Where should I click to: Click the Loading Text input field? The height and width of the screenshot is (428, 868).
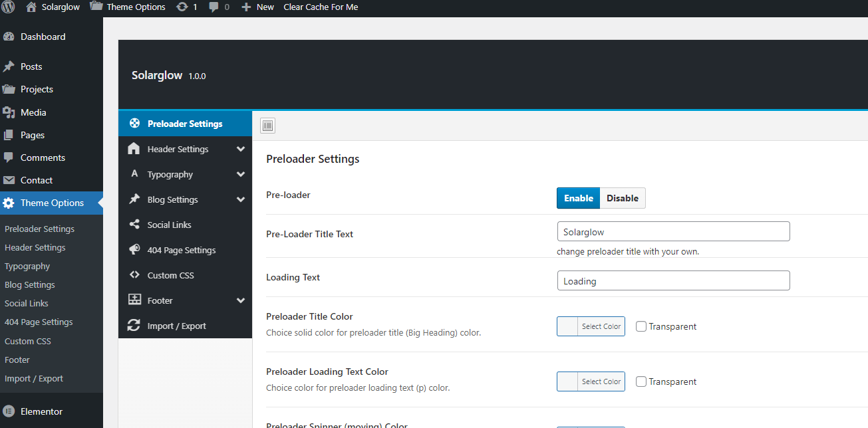[x=673, y=280]
